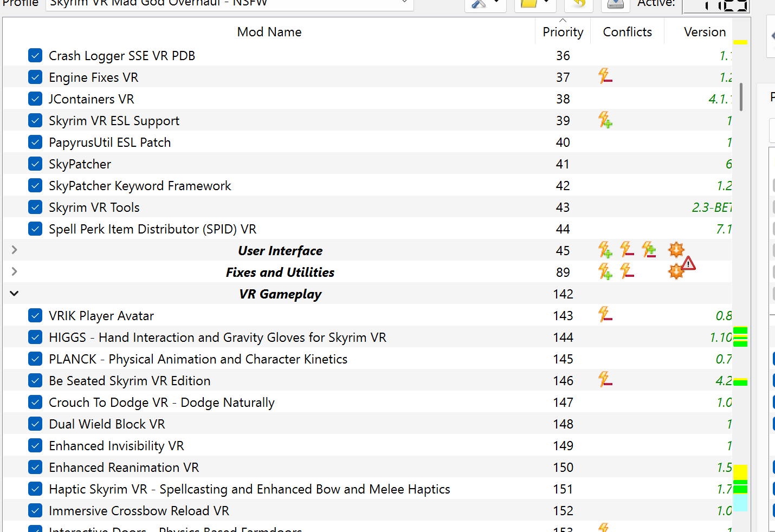Select Dual Wield Block VR mod name
775x532 pixels.
[x=107, y=424]
